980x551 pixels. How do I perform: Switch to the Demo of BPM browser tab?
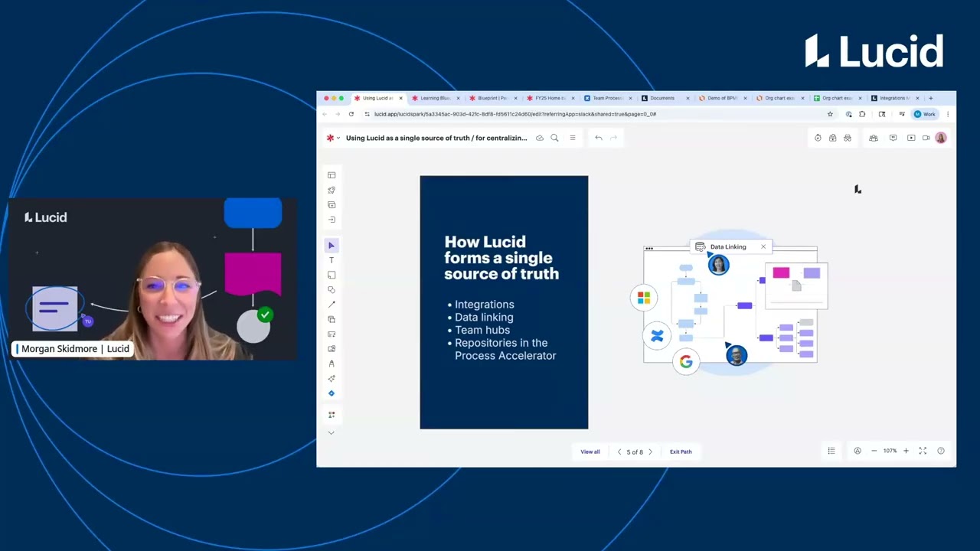tap(722, 98)
